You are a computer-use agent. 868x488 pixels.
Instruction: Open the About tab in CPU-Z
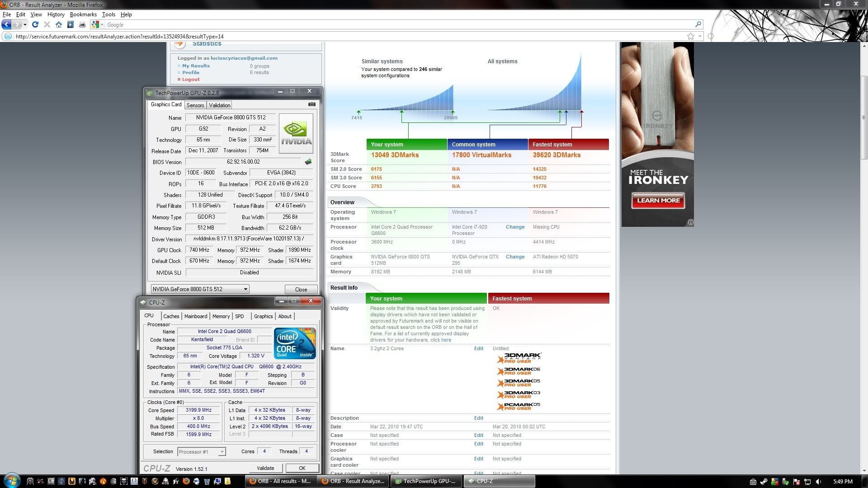click(x=285, y=316)
